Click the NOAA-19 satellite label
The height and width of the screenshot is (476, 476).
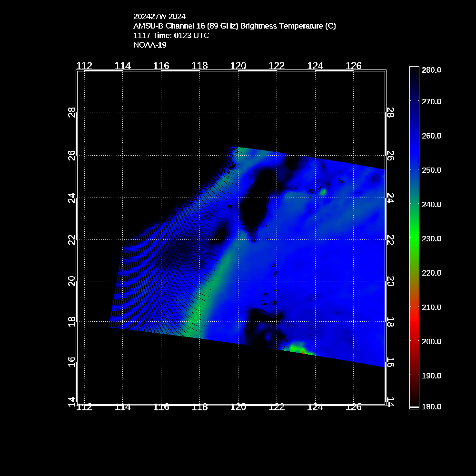[x=149, y=45]
